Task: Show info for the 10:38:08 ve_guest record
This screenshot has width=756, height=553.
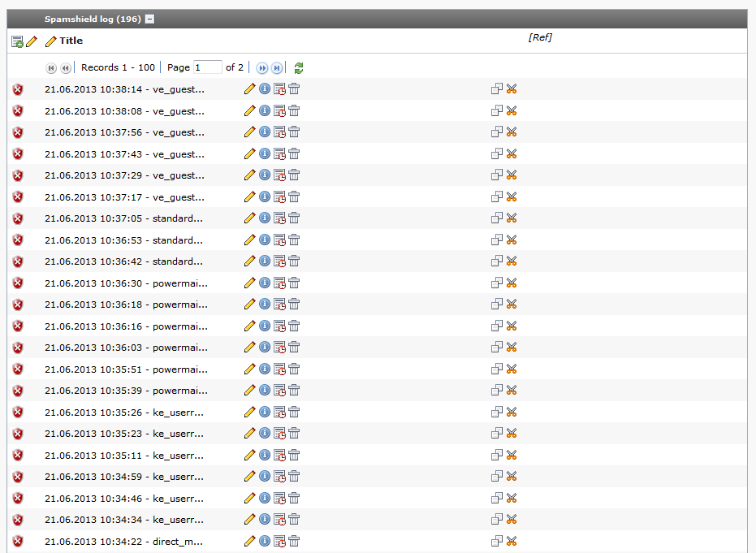Action: pyautogui.click(x=264, y=110)
